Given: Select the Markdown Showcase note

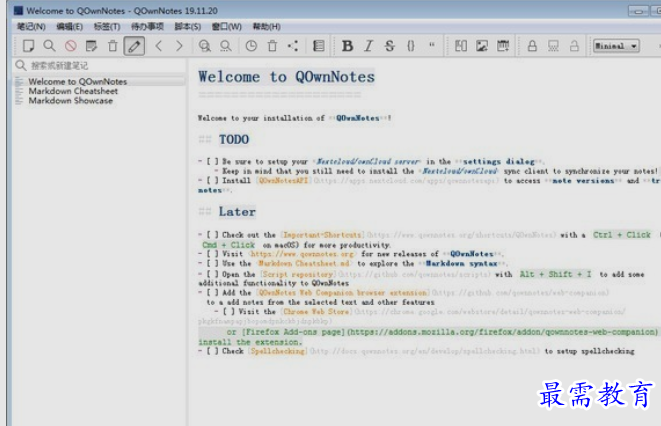Looking at the screenshot, I should click(x=70, y=101).
